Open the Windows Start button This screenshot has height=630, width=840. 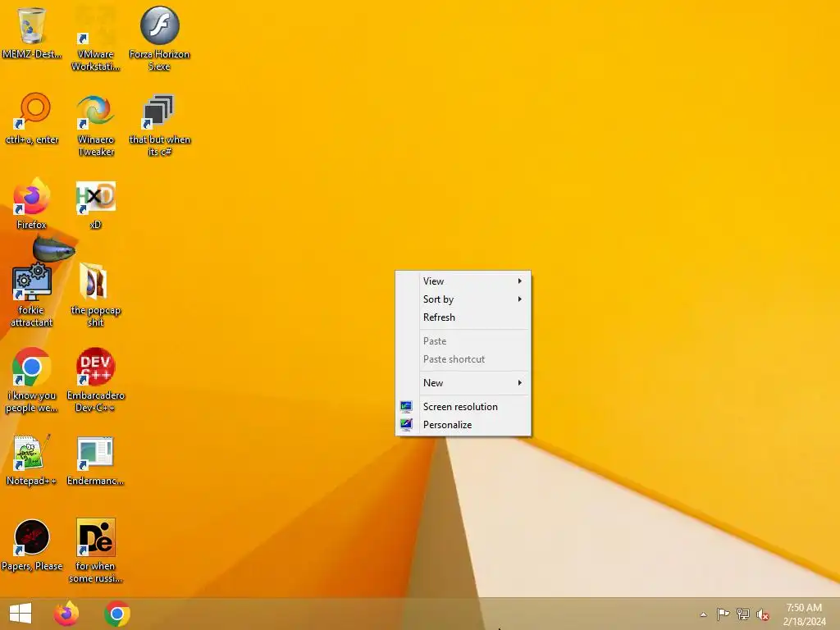pos(21,614)
